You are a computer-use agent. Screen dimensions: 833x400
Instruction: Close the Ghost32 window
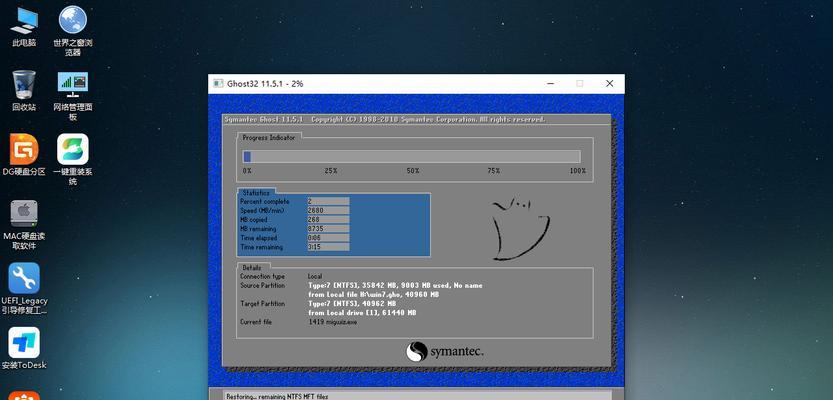pyautogui.click(x=609, y=83)
